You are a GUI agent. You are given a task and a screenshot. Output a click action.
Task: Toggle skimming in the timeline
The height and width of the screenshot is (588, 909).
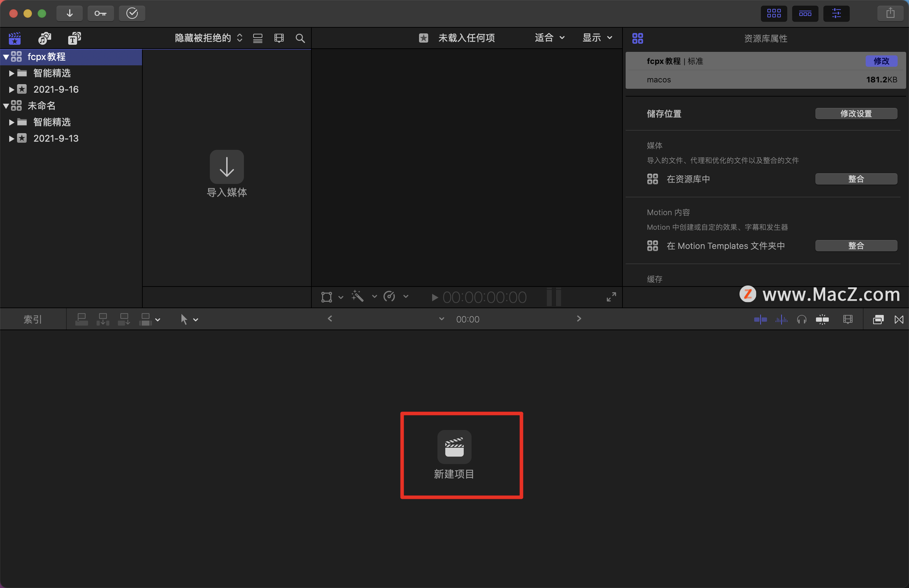(760, 320)
